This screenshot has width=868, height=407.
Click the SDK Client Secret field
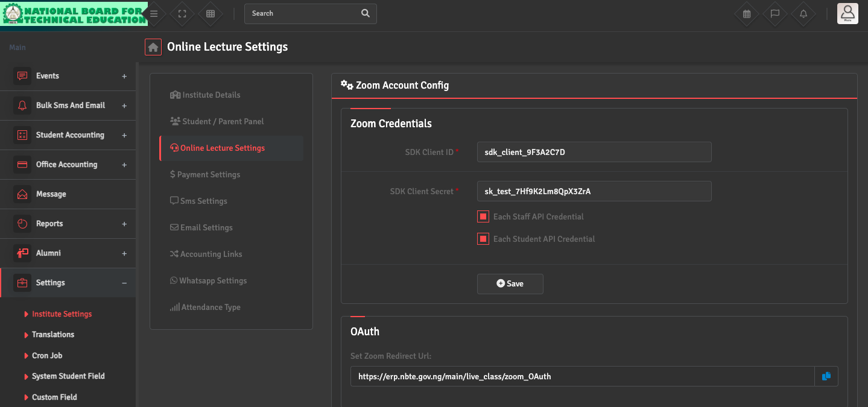(594, 191)
